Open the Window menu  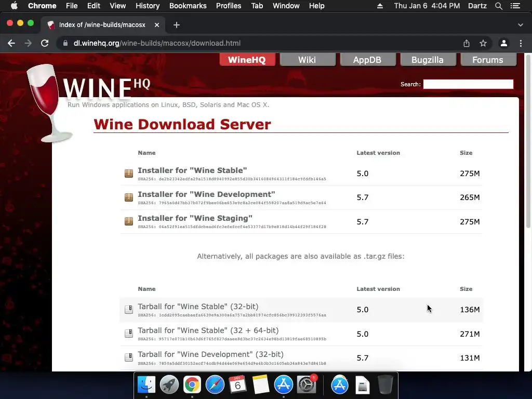286,6
